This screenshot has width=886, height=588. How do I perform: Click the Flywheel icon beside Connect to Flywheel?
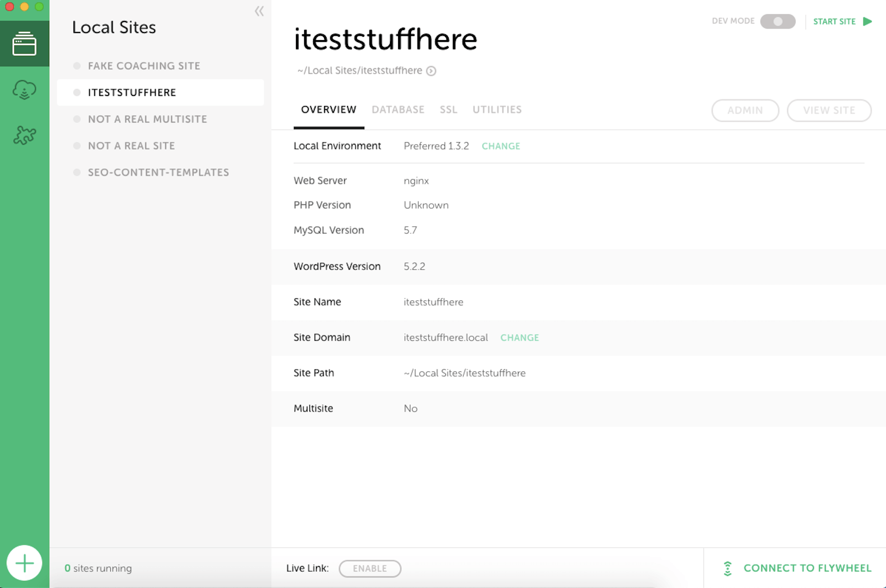(x=728, y=568)
